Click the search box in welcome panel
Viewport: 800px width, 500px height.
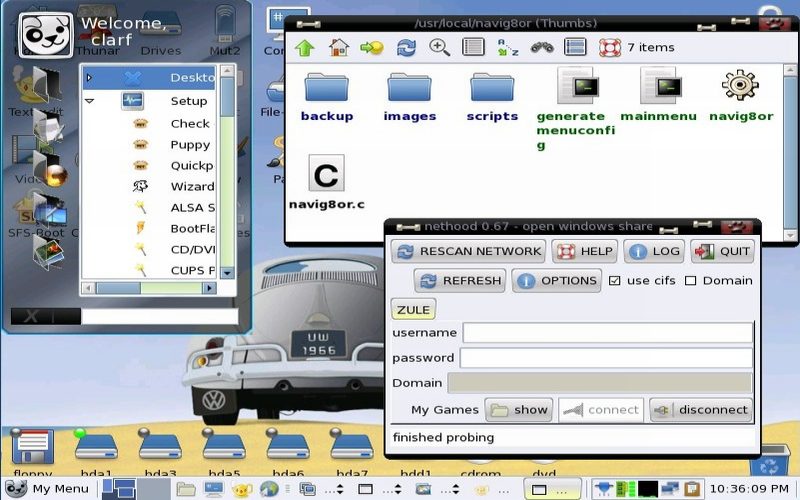click(160, 316)
